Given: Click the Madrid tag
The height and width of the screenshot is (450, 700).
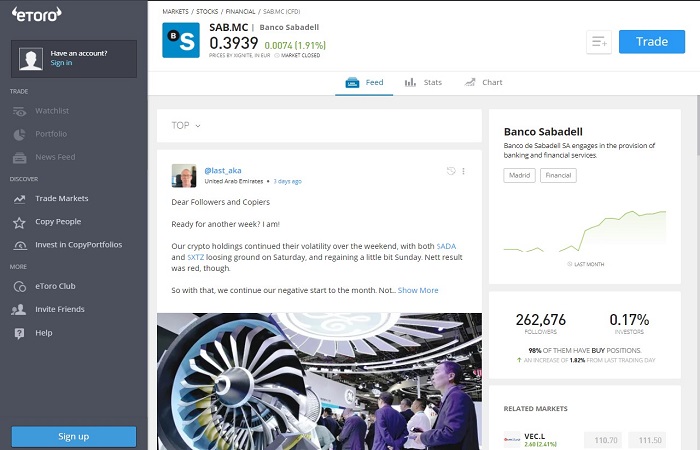Looking at the screenshot, I should [x=520, y=175].
